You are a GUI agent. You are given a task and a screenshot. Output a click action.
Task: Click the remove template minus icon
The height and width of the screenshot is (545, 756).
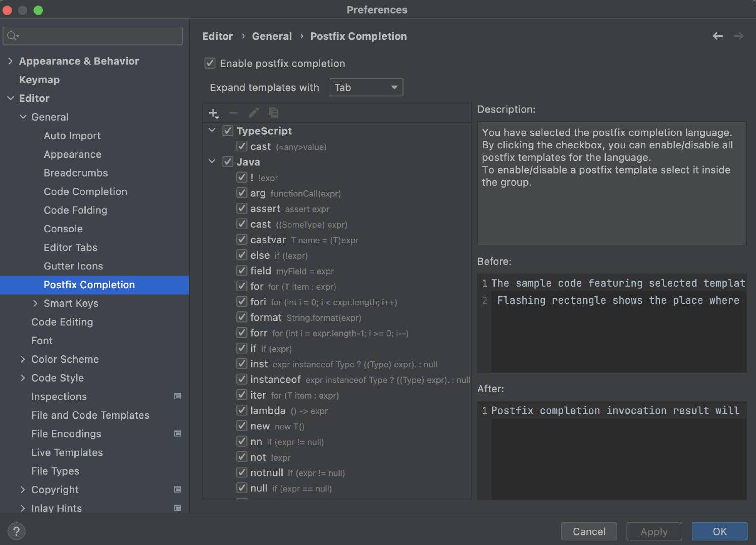pos(233,113)
